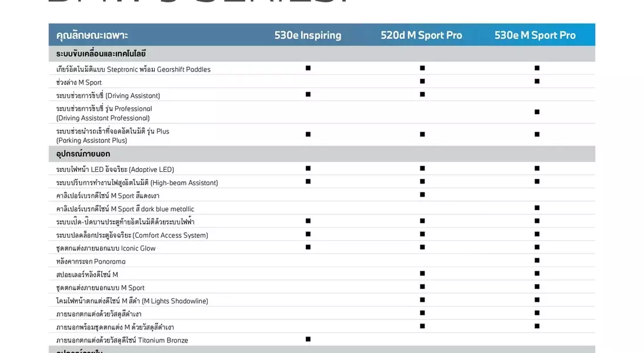Click row label "ภายนอกตกแต่งด้วยวัสดุสีดำเงา"
This screenshot has width=644, height=353.
tap(99, 314)
